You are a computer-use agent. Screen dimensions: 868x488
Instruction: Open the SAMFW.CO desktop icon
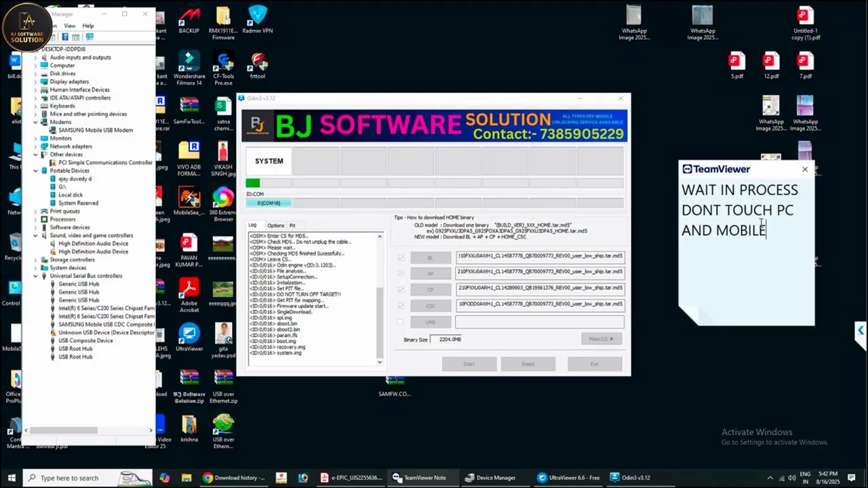point(394,387)
